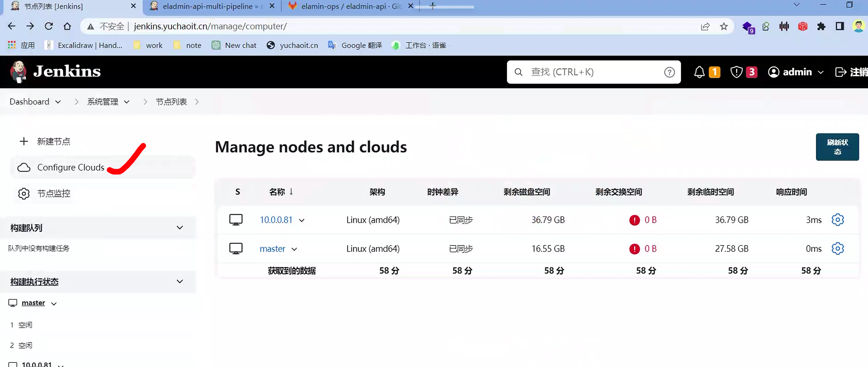This screenshot has height=367, width=868.
Task: Collapse the 构建执行状态 panel
Action: pos(180,281)
